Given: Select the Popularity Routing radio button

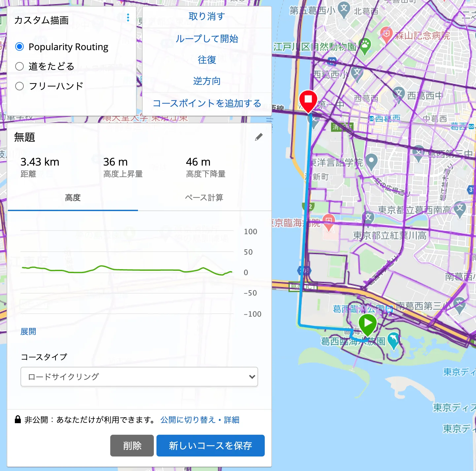Looking at the screenshot, I should [19, 47].
